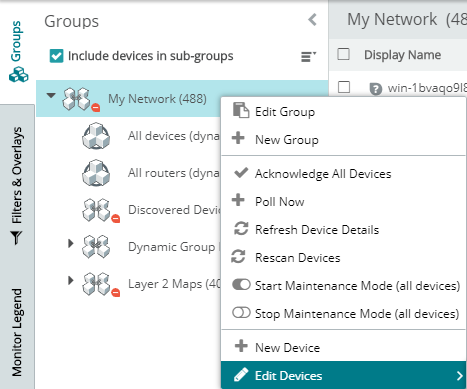This screenshot has width=467, height=389.
Task: Expand the Layer 2 Maps tree node
Action: [x=70, y=280]
